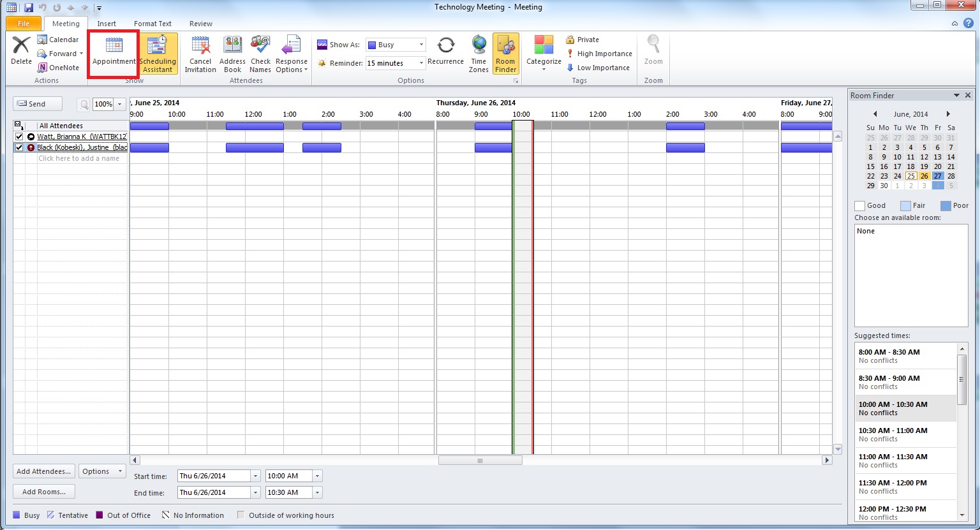Click required attendee icon for Watt, Brianna

tap(31, 136)
